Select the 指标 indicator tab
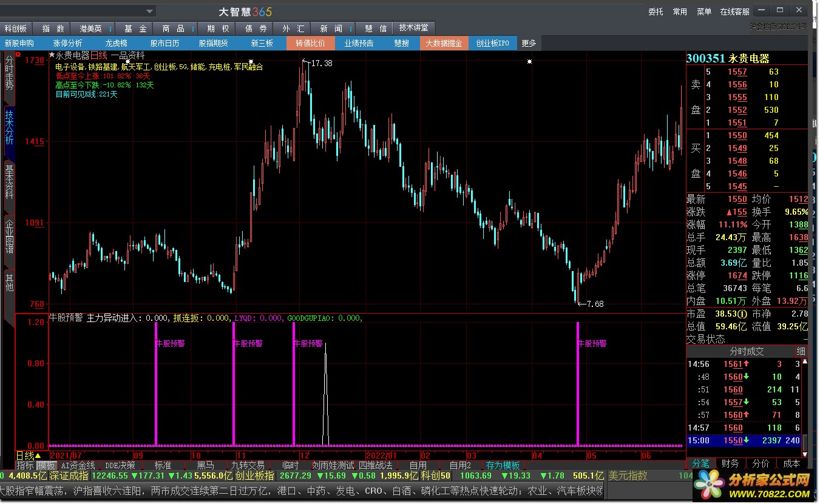The image size is (820, 504). (25, 465)
